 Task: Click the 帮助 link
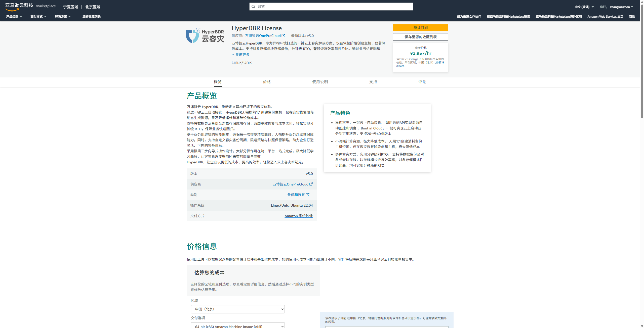[x=632, y=17]
